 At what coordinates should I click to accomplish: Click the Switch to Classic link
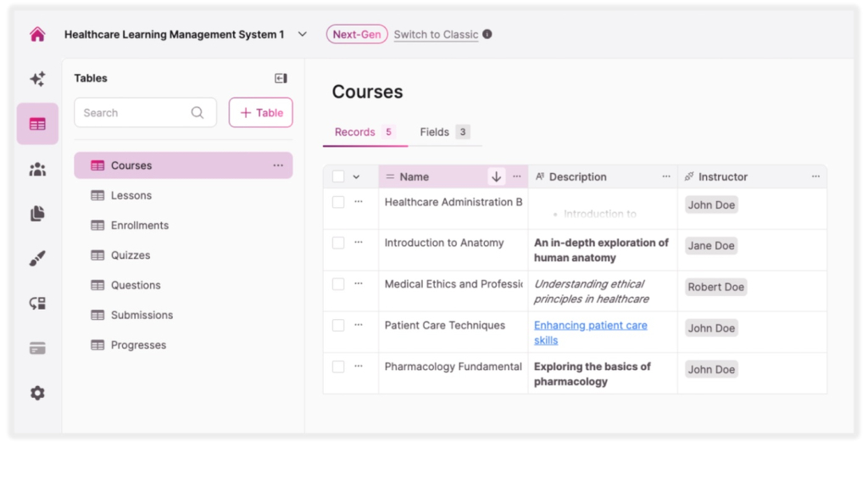[x=436, y=34]
